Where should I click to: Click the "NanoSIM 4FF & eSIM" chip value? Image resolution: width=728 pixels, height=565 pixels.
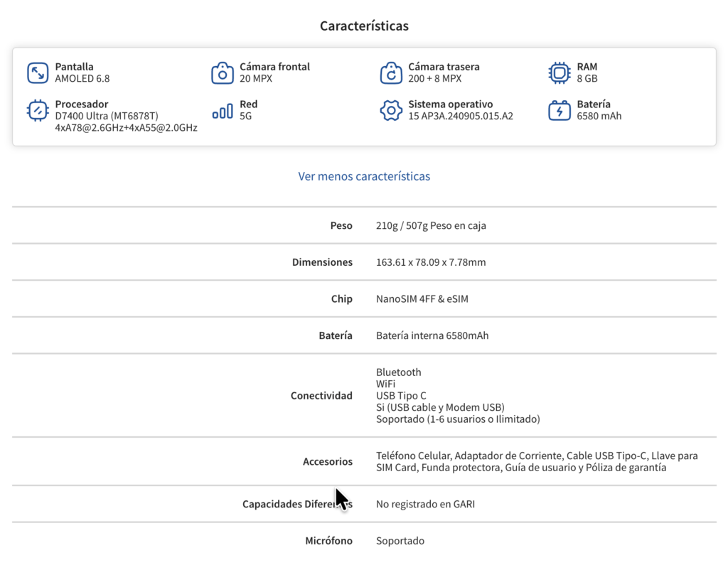coord(422,299)
